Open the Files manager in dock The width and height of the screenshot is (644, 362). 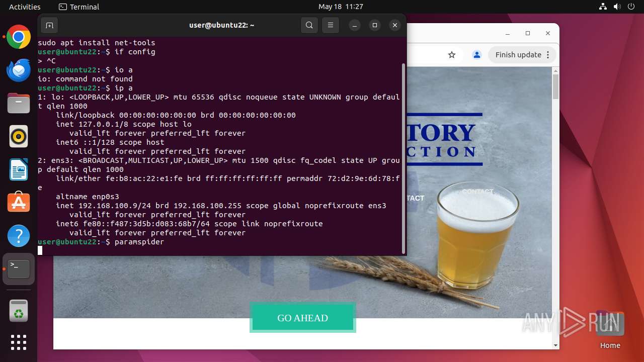19,103
